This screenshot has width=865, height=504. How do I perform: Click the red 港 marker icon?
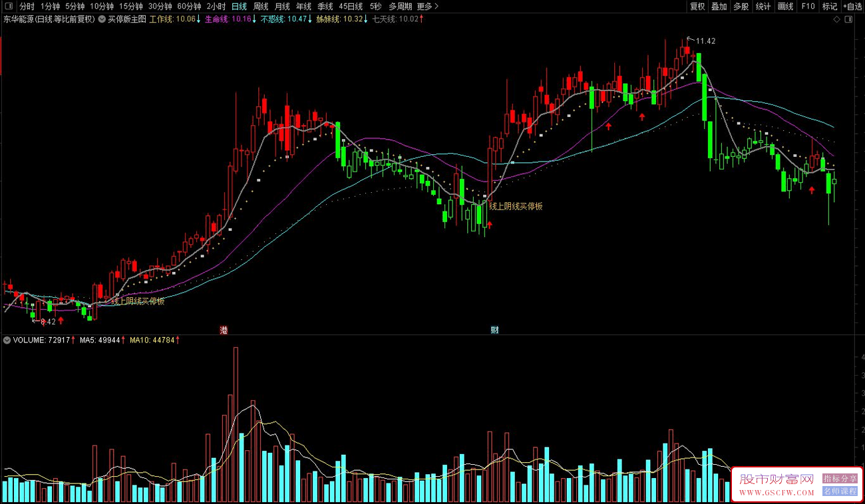coord(224,330)
